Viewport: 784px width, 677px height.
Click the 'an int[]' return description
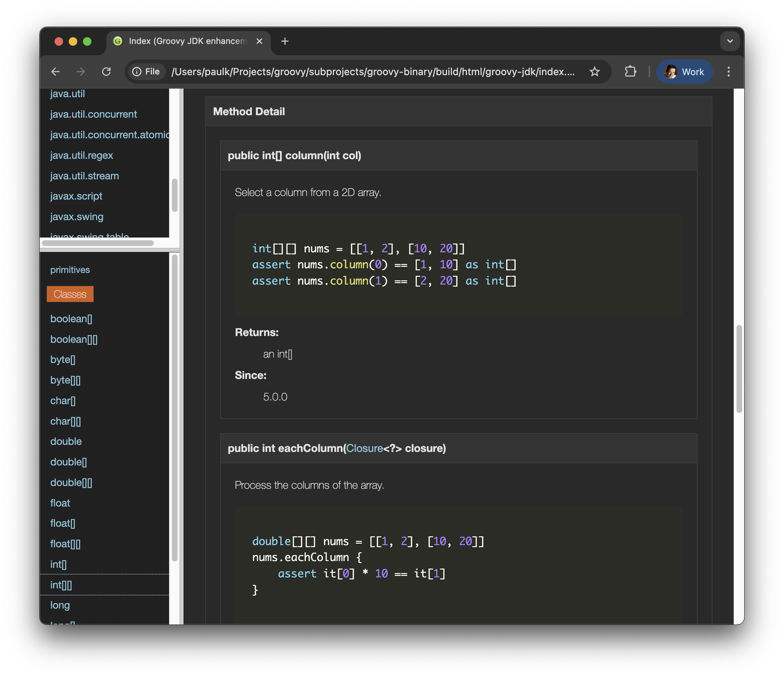(278, 354)
